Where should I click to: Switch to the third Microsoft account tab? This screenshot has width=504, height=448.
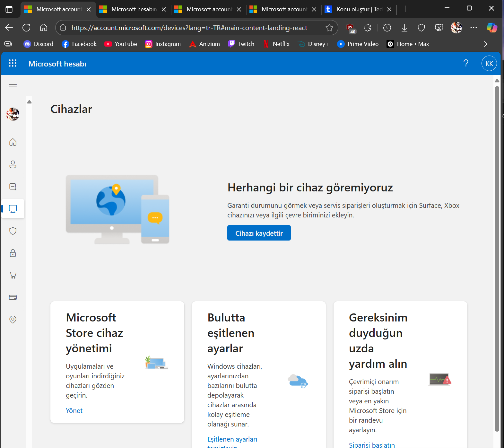[x=208, y=9]
